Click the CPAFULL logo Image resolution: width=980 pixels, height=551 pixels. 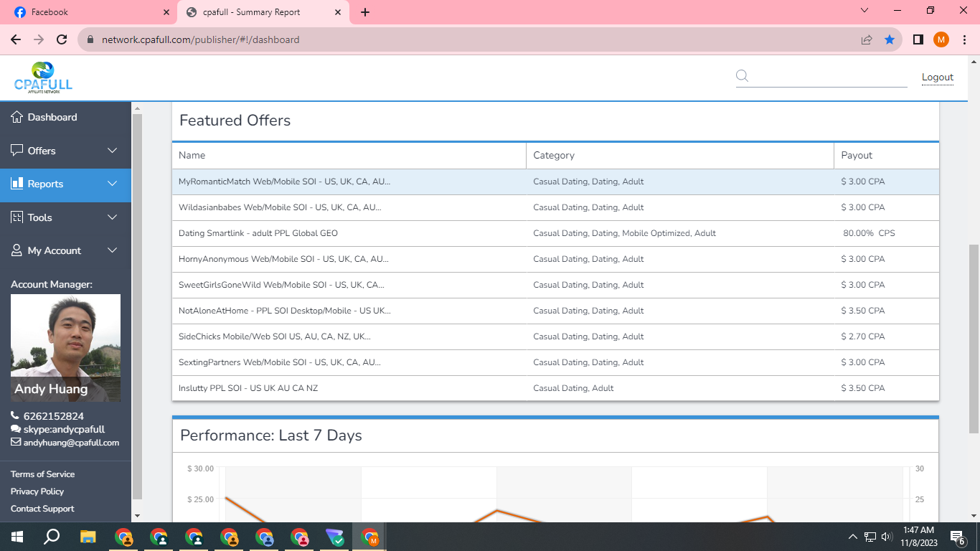43,77
